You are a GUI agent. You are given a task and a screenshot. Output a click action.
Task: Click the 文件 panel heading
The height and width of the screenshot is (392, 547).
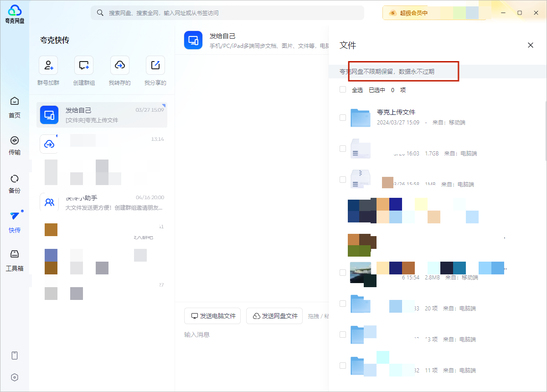point(348,45)
